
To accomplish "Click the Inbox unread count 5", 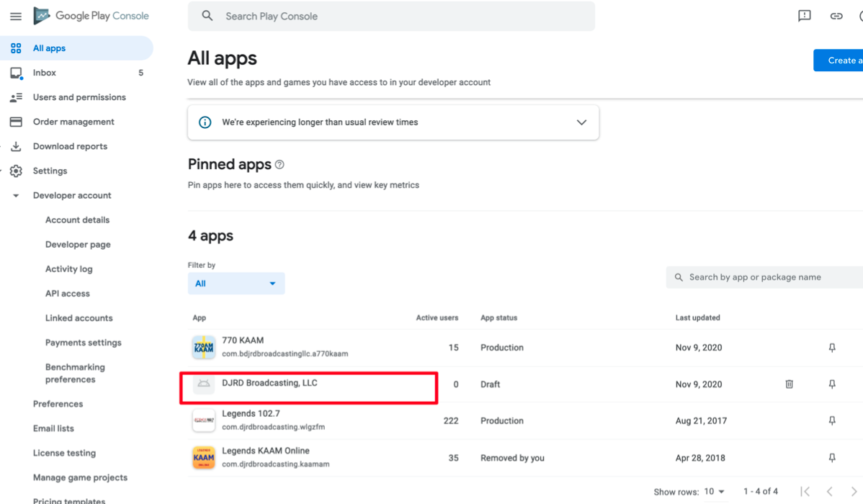I will coord(141,73).
